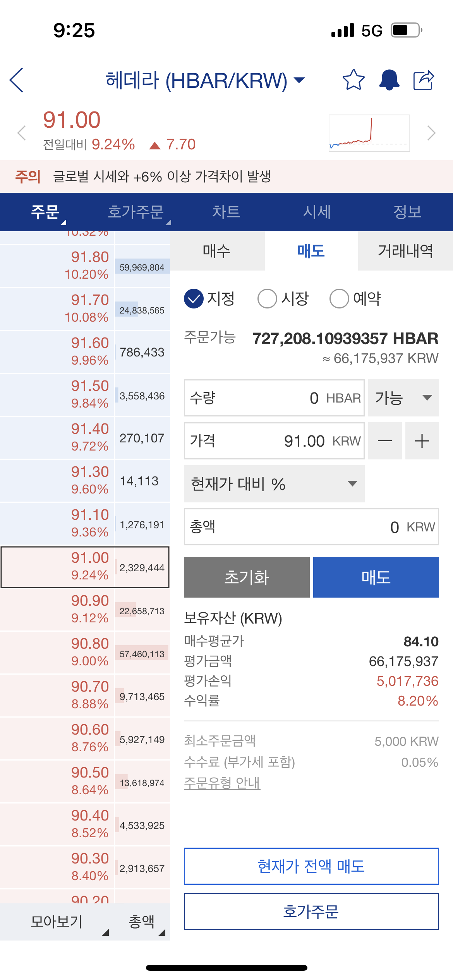Select the 91.30 ask price row

(85, 480)
